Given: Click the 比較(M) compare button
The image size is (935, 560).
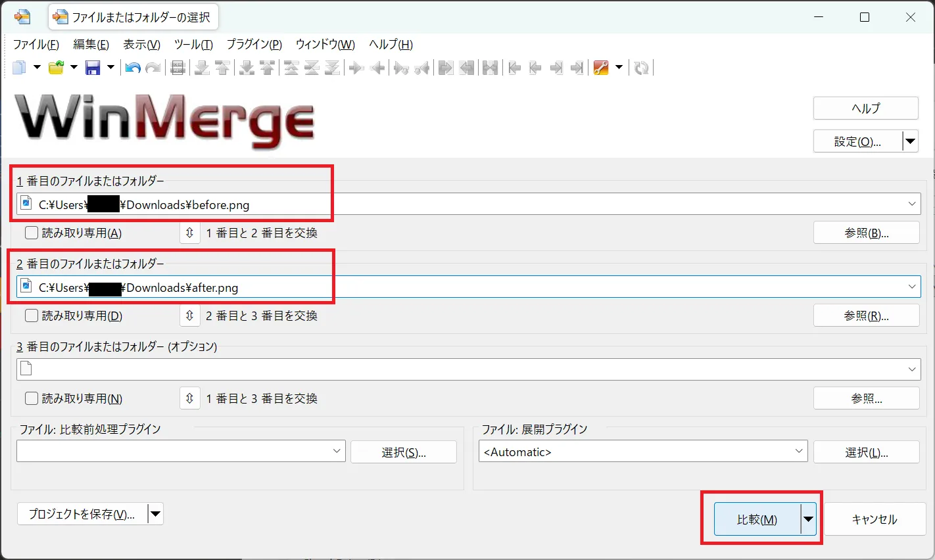Looking at the screenshot, I should pyautogui.click(x=757, y=519).
